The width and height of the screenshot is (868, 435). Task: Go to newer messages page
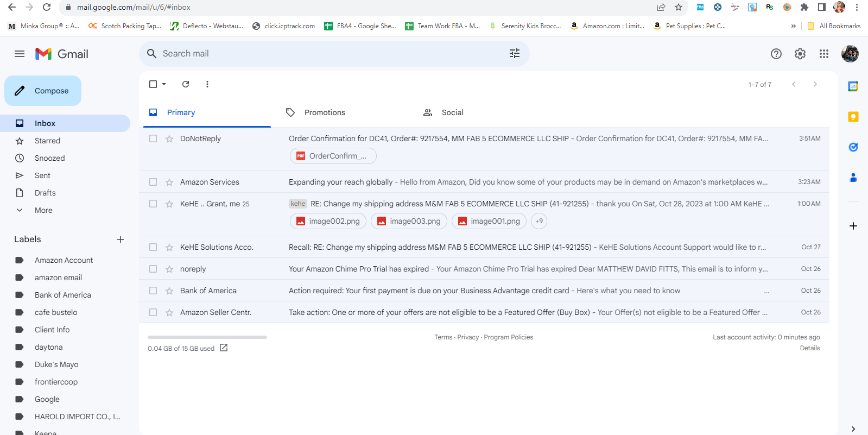coord(794,84)
